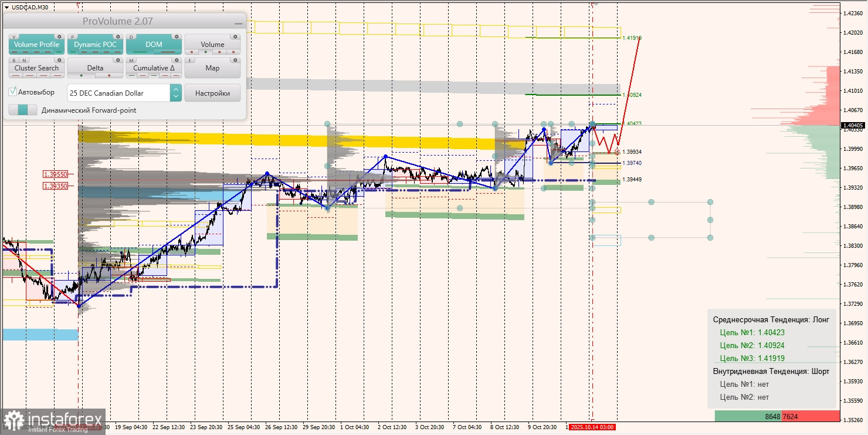Open the Volume button's gear settings
This screenshot has width=868, height=435.
(235, 36)
